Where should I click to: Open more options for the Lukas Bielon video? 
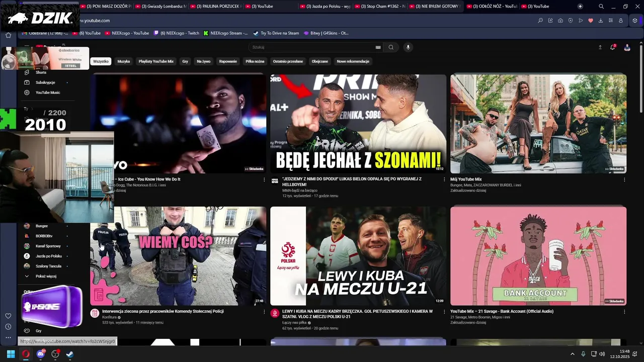444,179
